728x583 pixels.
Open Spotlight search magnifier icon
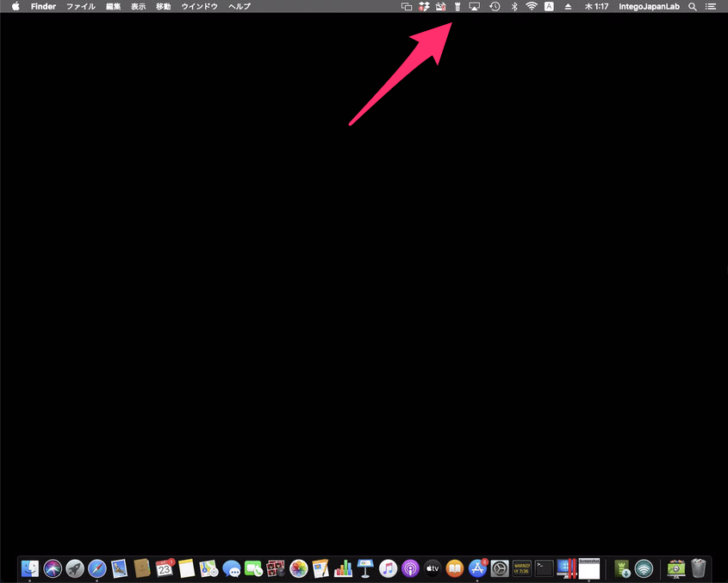pyautogui.click(x=693, y=7)
